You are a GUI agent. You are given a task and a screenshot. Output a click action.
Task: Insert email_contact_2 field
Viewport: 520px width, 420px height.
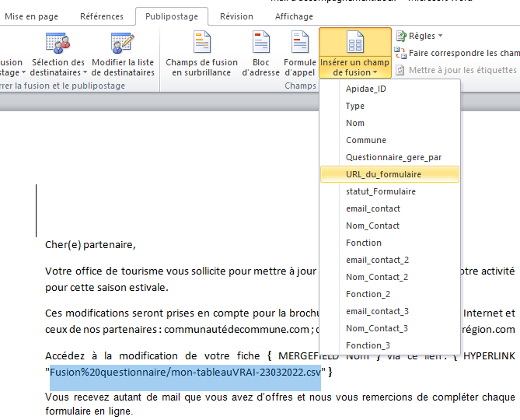coord(389,260)
